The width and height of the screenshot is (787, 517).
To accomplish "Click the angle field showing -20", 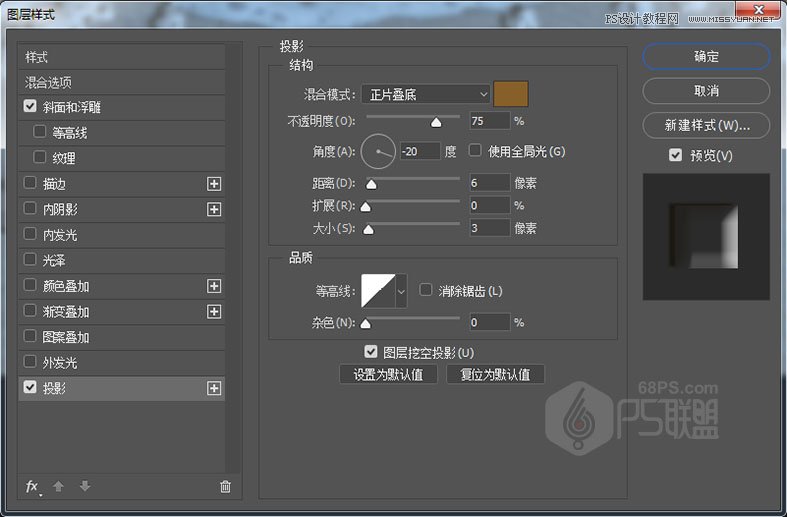I will (421, 151).
